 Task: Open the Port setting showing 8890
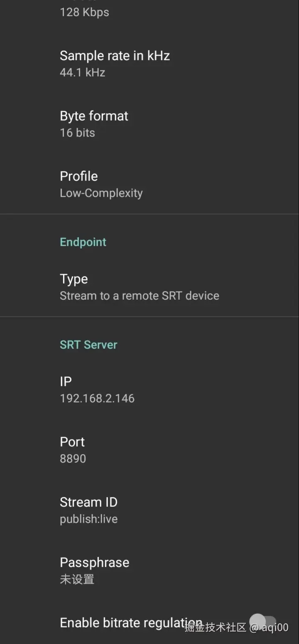[x=73, y=449]
